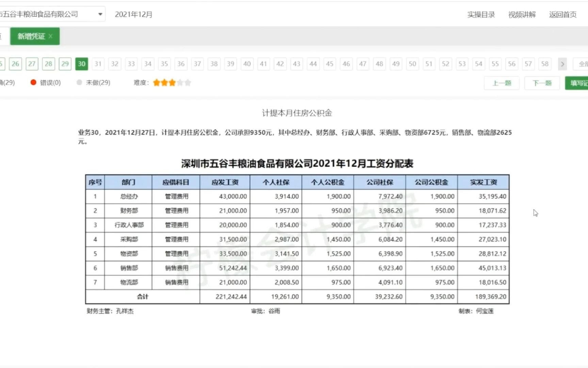Go to question 49
The width and height of the screenshot is (588, 368).
(x=396, y=64)
